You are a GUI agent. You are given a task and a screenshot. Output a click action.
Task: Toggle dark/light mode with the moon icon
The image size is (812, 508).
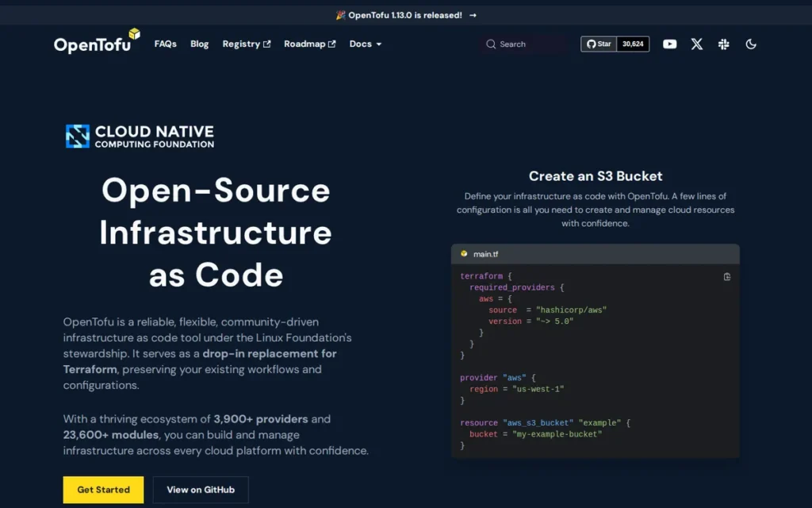click(751, 44)
